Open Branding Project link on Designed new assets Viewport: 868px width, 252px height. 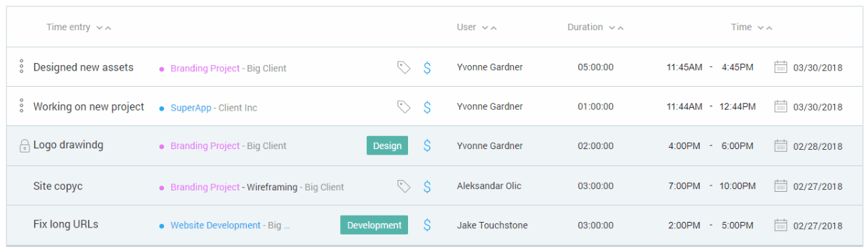point(205,69)
